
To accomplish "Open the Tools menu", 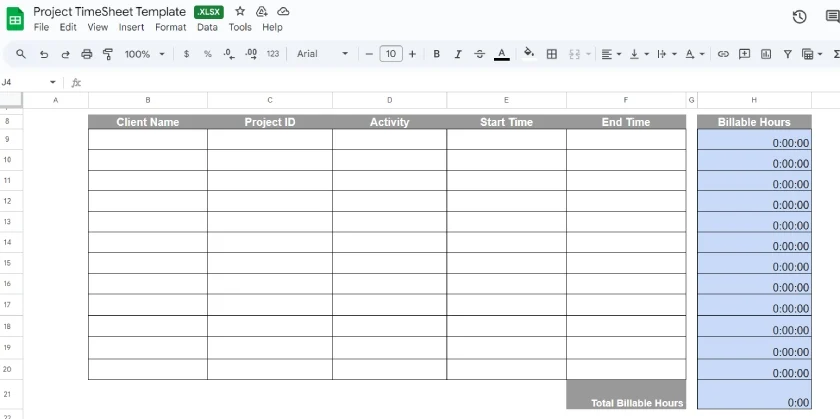I will tap(240, 27).
